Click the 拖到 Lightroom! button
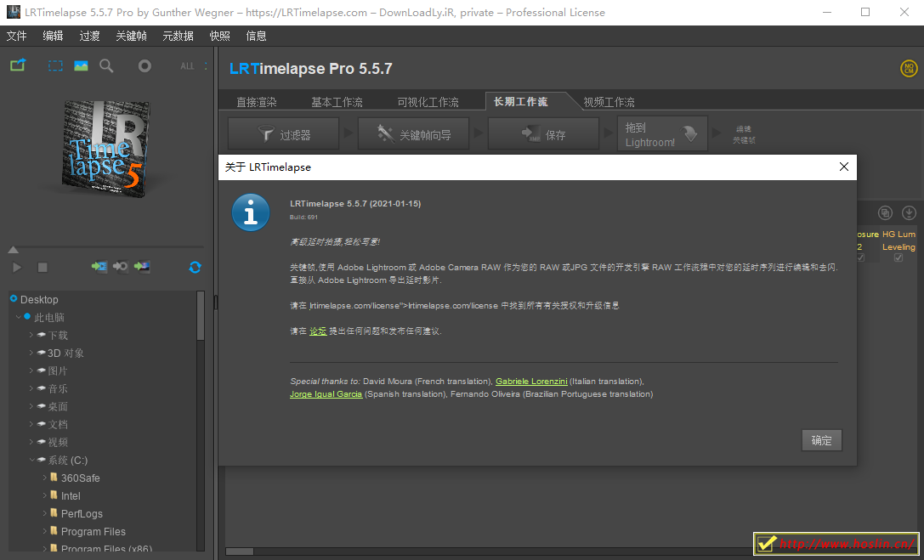 tap(662, 135)
